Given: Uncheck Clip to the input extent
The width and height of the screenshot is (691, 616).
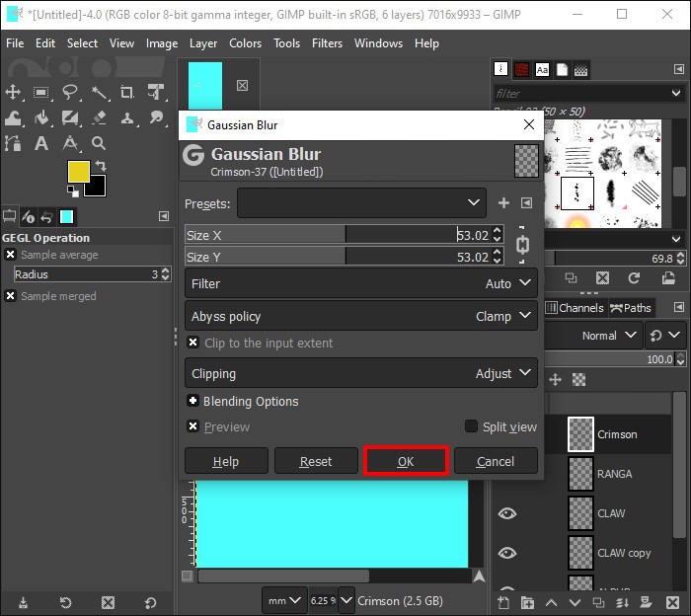Looking at the screenshot, I should pyautogui.click(x=192, y=343).
